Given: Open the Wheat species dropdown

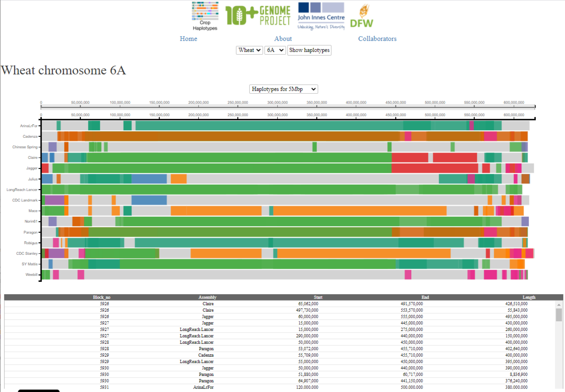Looking at the screenshot, I should pos(249,50).
